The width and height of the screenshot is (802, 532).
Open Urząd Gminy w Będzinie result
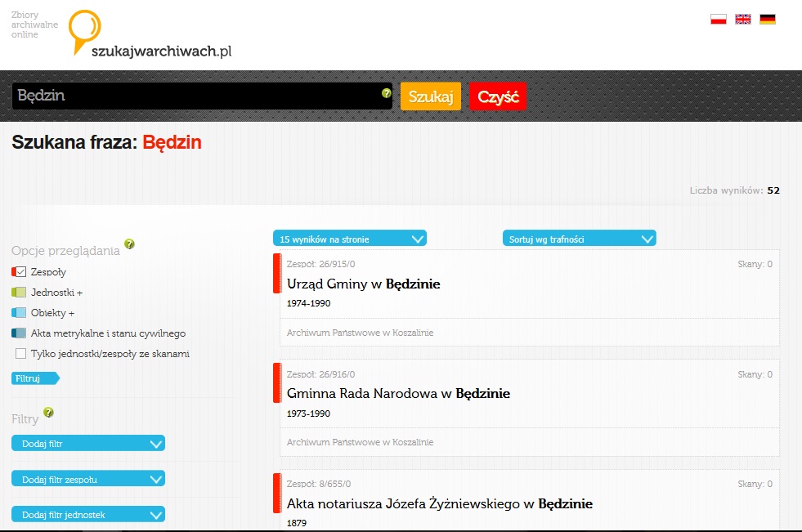[x=363, y=284]
